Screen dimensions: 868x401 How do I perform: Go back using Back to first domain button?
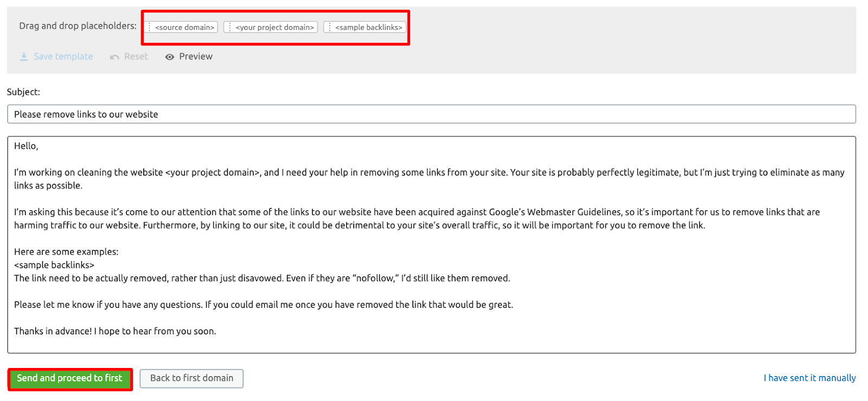tap(192, 378)
